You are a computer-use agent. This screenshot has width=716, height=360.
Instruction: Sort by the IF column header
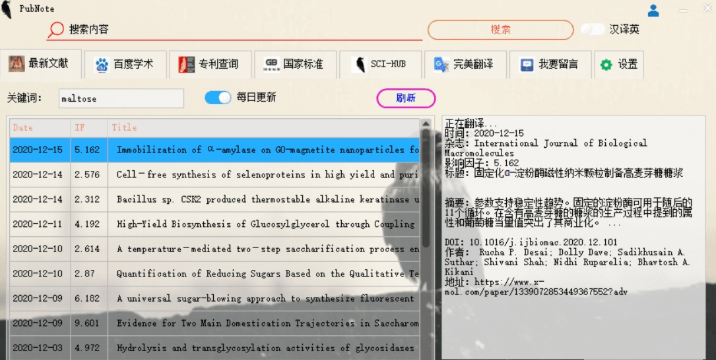89,127
